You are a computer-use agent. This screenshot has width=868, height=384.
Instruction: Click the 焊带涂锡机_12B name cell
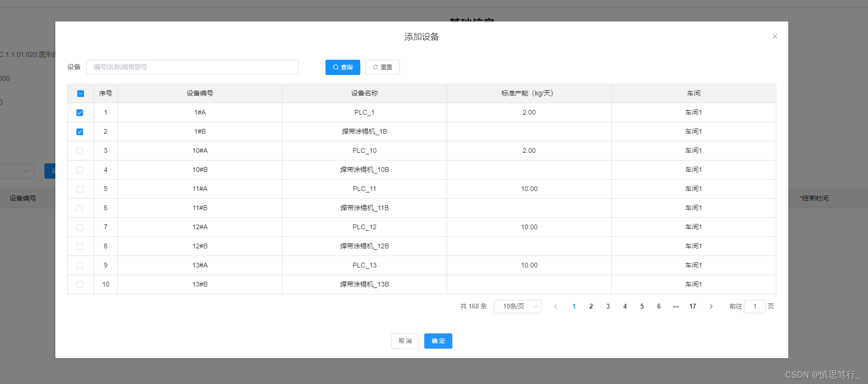point(365,246)
